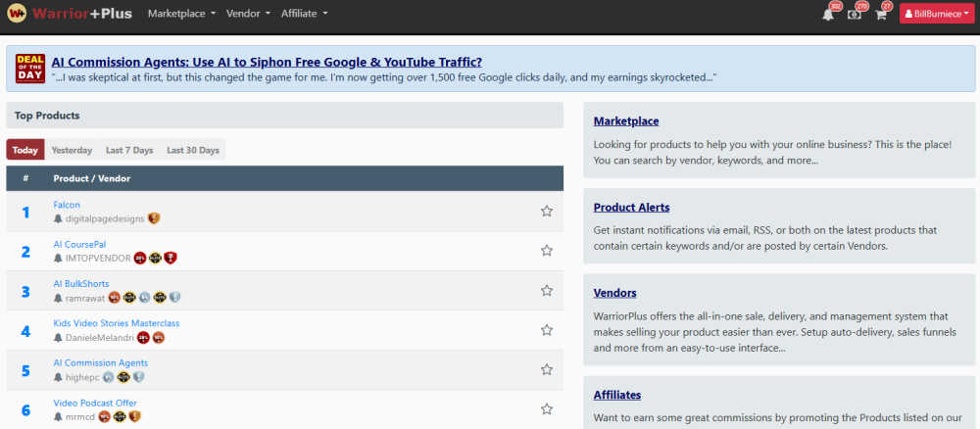Image resolution: width=980 pixels, height=429 pixels.
Task: Switch to Last 7 Days tab
Action: pos(129,150)
